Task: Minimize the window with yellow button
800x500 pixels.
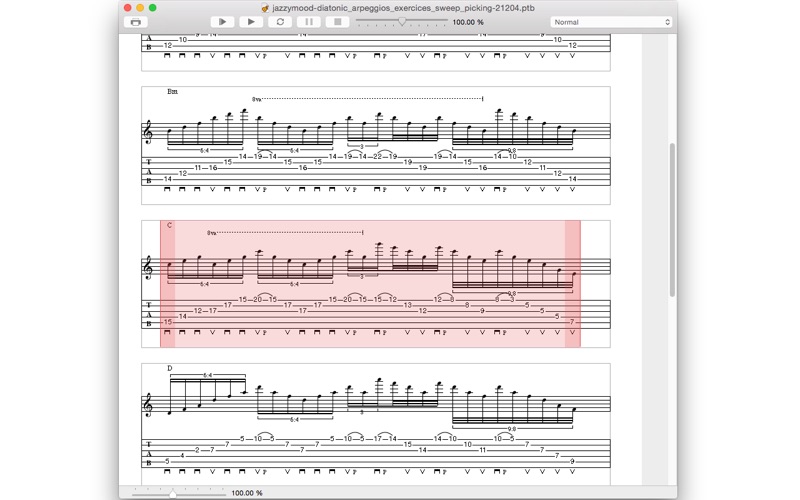Action: (140, 8)
